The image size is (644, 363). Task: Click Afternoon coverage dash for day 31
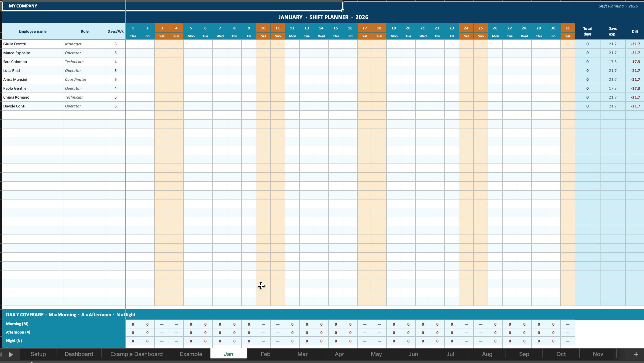click(568, 333)
